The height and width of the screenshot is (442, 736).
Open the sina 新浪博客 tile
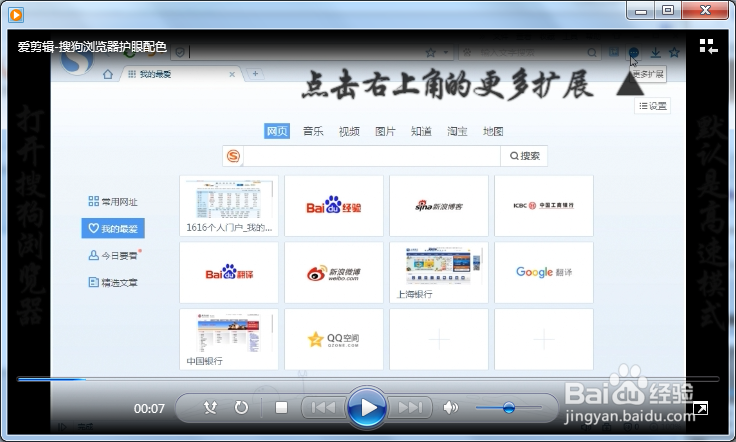coord(439,206)
